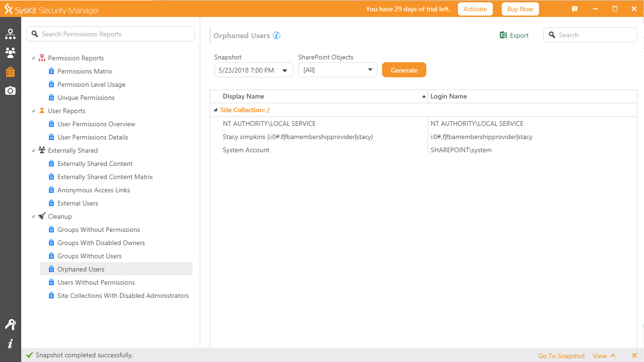The image size is (644, 362).
Task: Click the trial days left message
Action: 408,9
